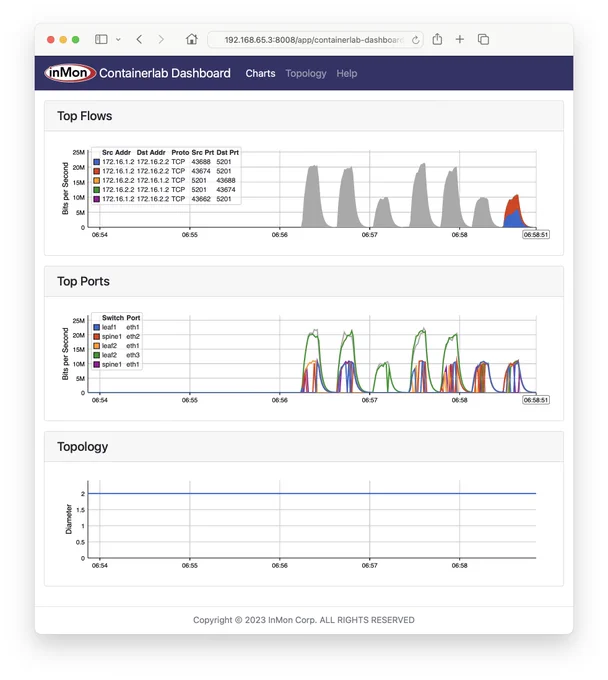Click Src Addr legend column header
The width and height of the screenshot is (608, 680).
(116, 153)
